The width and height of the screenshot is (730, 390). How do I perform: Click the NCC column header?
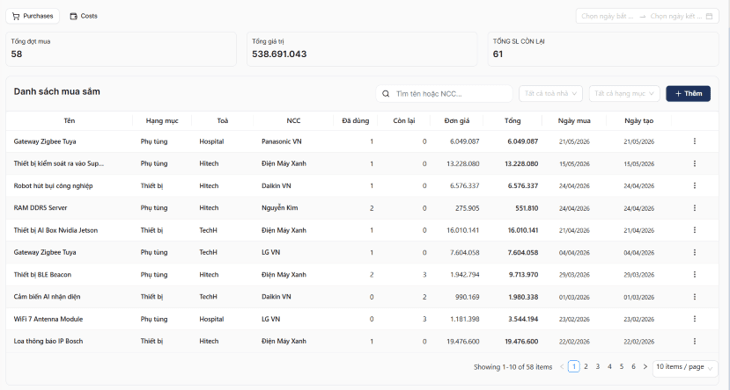tap(293, 121)
